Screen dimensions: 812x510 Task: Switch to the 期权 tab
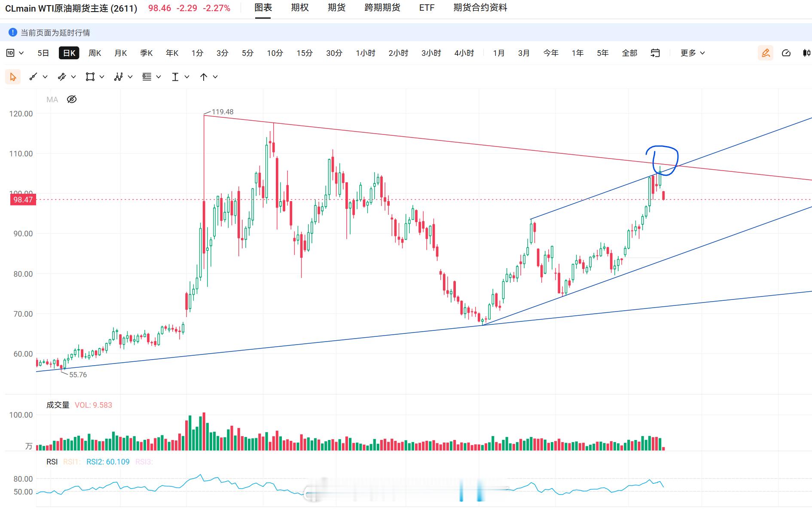pos(300,8)
